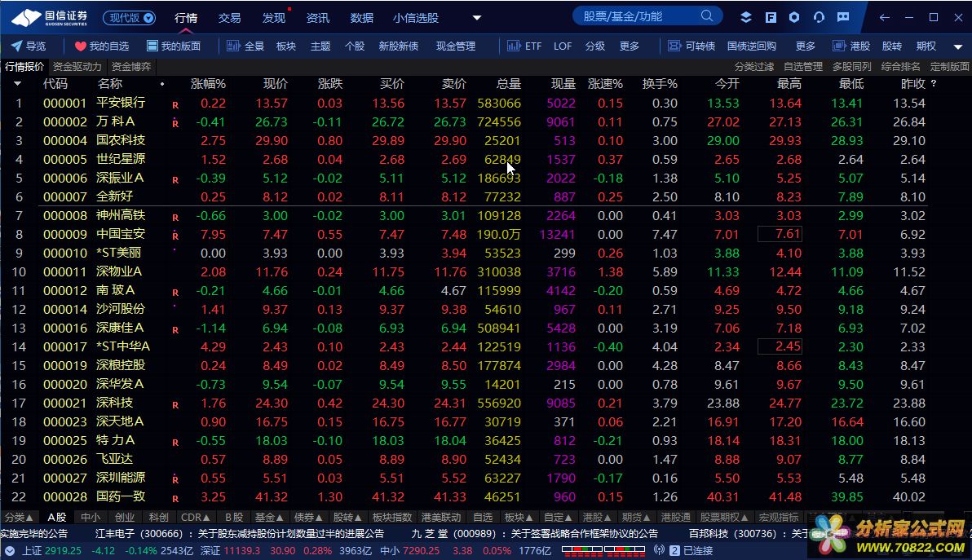Click the highlighted 最高 value 7.61

pos(780,234)
